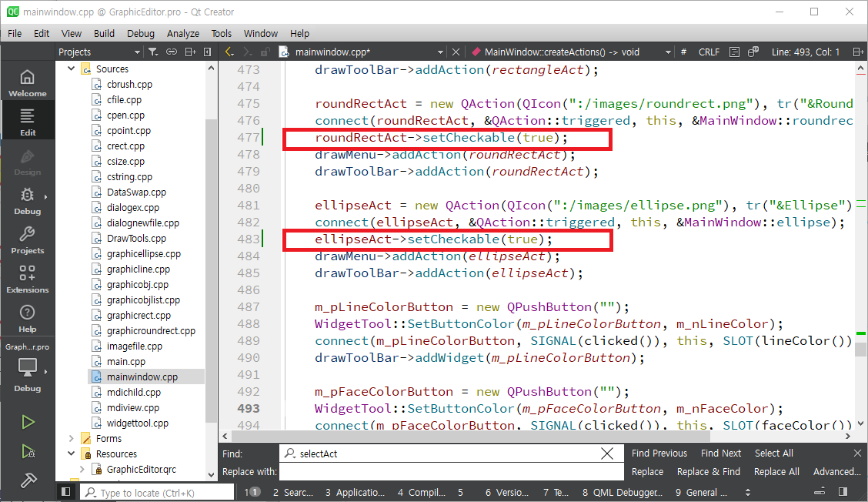Split the Projects sidebar panel

coord(190,52)
